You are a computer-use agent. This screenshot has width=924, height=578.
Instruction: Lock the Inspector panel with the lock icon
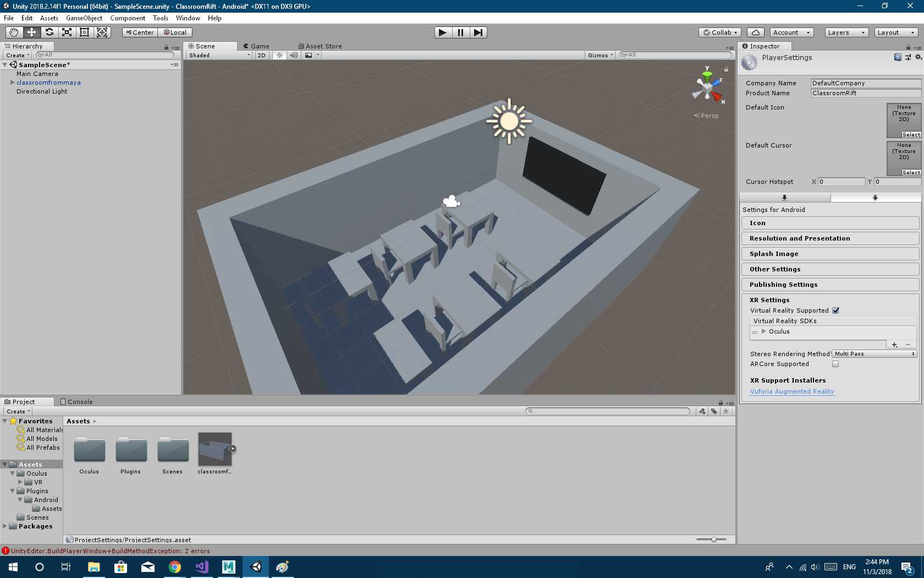click(908, 47)
